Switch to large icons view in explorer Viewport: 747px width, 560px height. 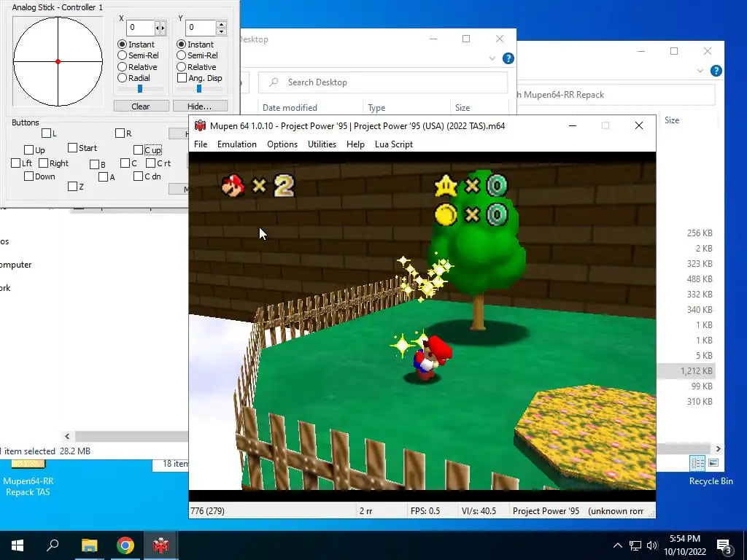[x=713, y=463]
